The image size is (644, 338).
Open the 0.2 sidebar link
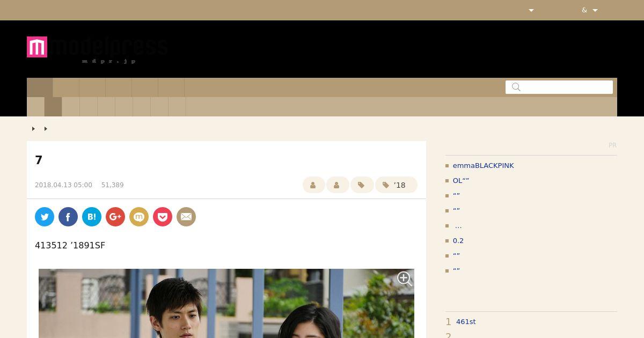click(458, 241)
